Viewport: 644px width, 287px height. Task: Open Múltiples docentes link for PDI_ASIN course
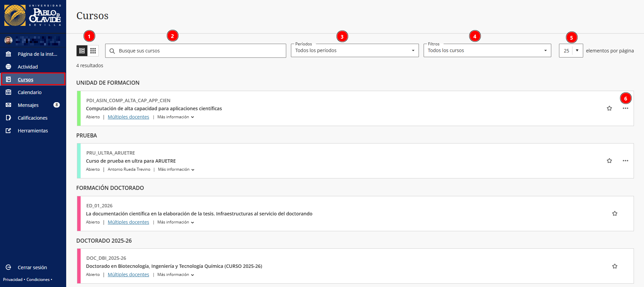128,117
